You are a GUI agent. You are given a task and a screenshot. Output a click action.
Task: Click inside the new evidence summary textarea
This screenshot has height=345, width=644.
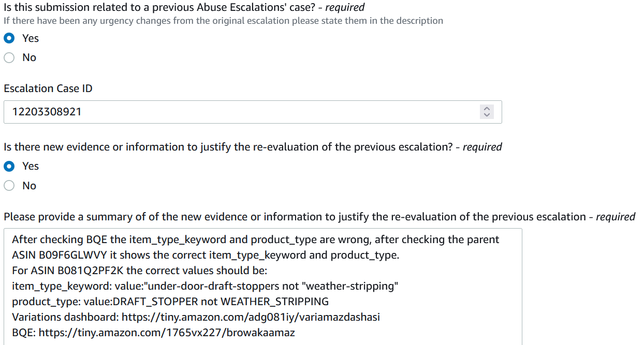pyautogui.click(x=263, y=287)
